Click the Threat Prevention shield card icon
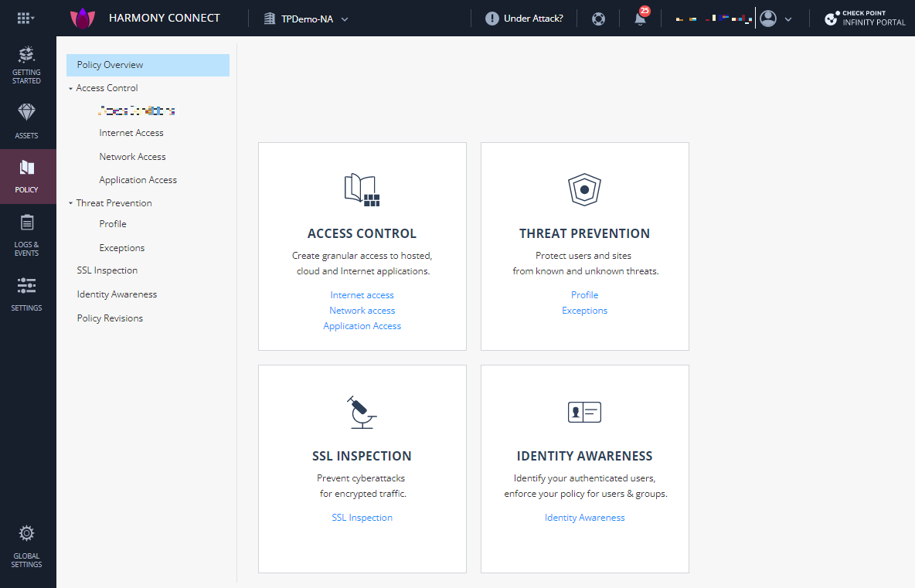 coord(584,189)
